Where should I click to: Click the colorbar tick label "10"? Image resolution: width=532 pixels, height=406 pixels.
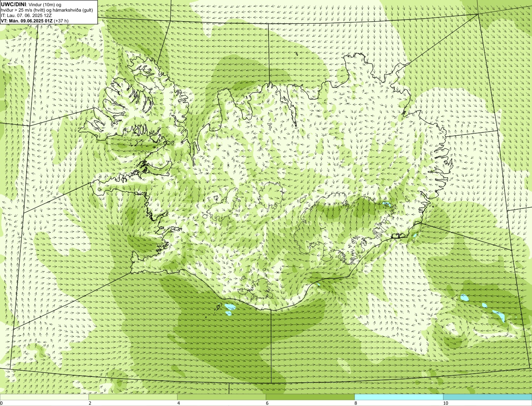445,403
